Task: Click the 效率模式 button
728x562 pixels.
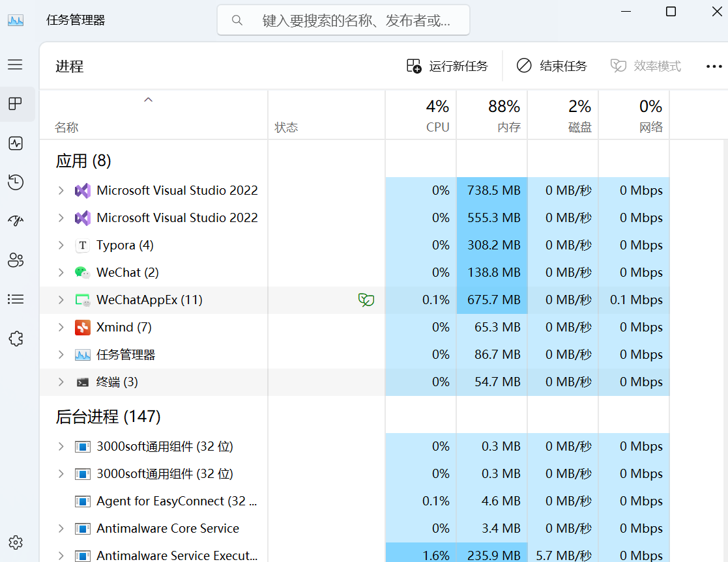Action: tap(646, 66)
